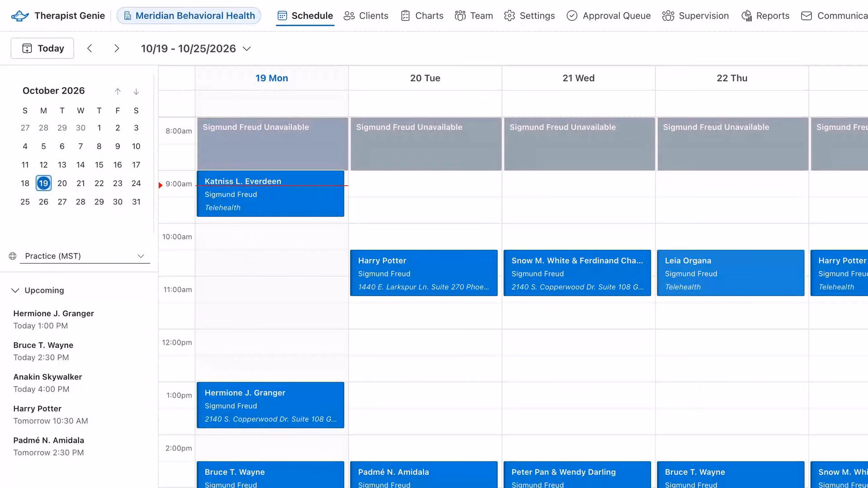Open Leia Organa Thursday telehealth appointment

(x=731, y=273)
